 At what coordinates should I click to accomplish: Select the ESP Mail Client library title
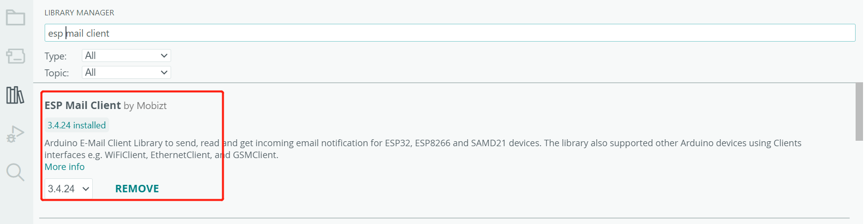(82, 106)
